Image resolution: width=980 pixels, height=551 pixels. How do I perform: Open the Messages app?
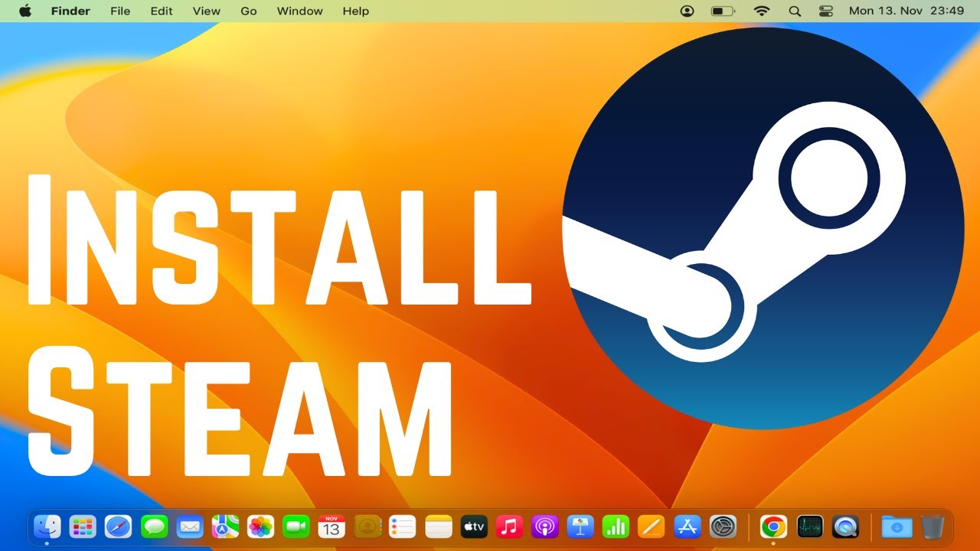click(x=154, y=527)
